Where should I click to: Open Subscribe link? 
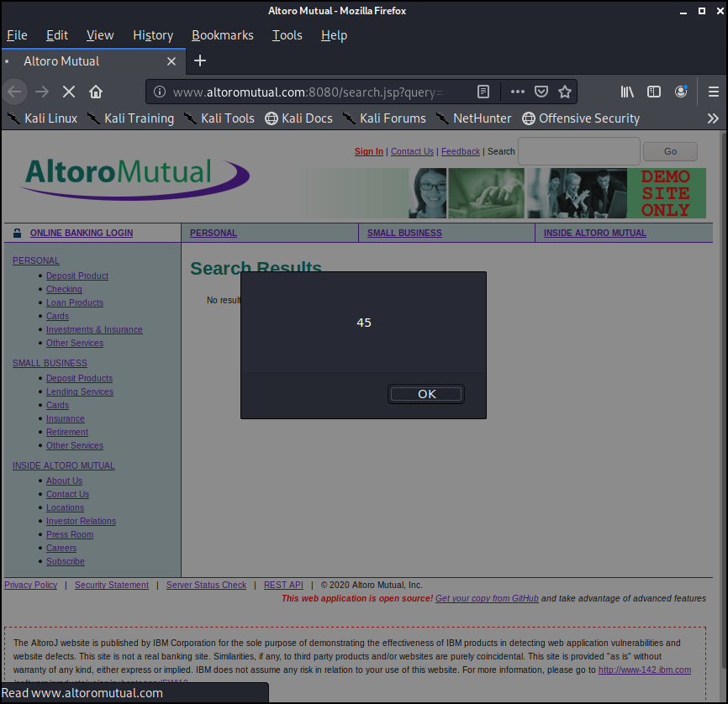pos(65,561)
